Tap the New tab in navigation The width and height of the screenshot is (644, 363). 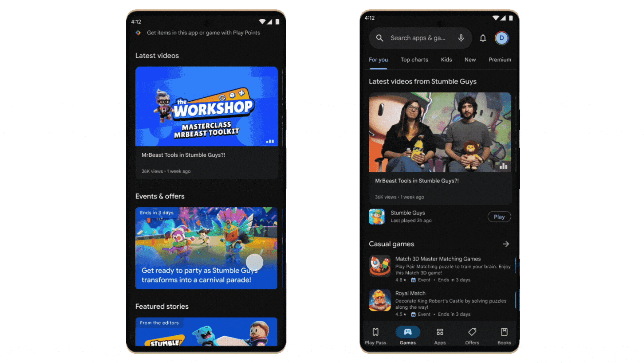(x=470, y=60)
